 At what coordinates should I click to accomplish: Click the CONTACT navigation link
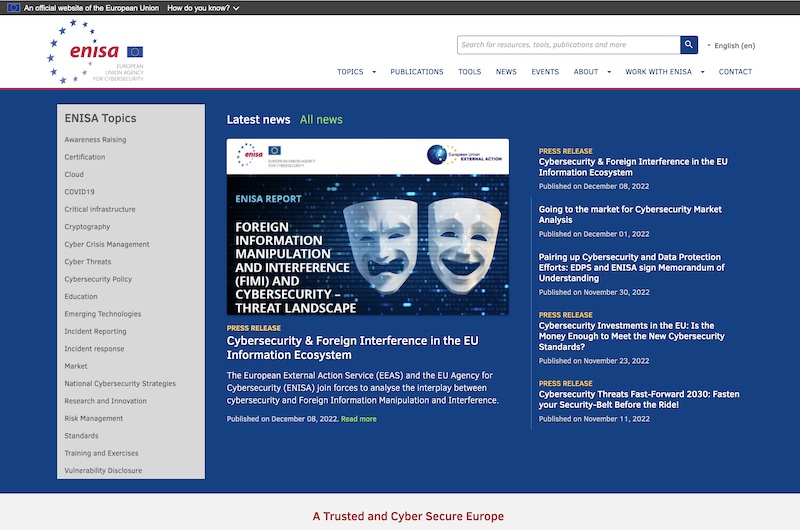pos(735,72)
